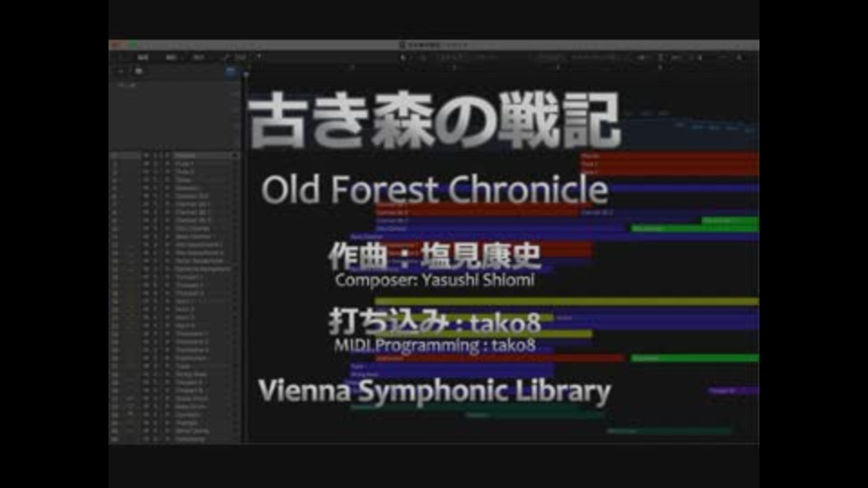Select the String Bass track
Screen dimensions: 868x488
[x=175, y=374]
